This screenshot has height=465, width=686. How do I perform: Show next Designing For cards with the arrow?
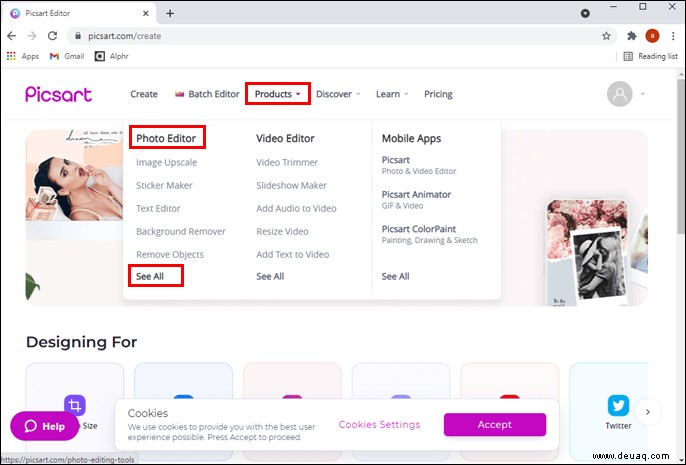[x=648, y=412]
